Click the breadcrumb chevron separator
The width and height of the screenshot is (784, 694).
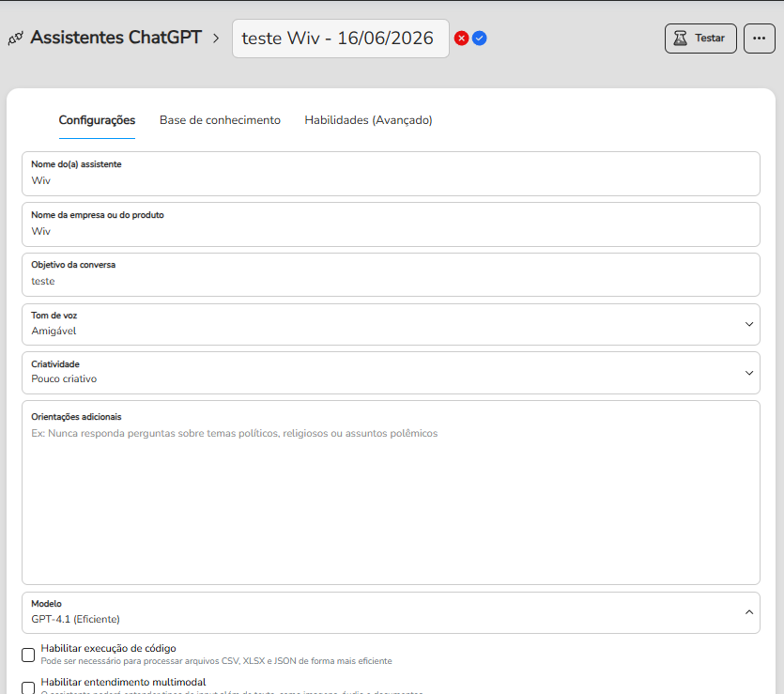tap(216, 38)
